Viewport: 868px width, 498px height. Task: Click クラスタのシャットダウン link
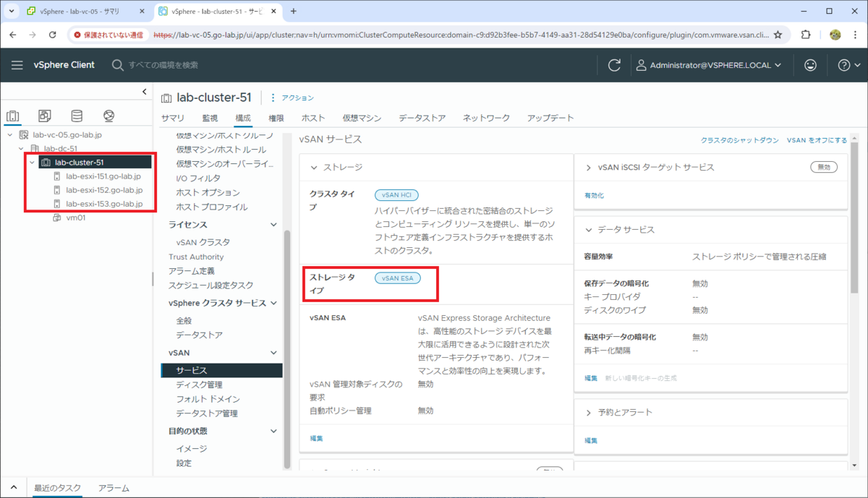tap(740, 140)
